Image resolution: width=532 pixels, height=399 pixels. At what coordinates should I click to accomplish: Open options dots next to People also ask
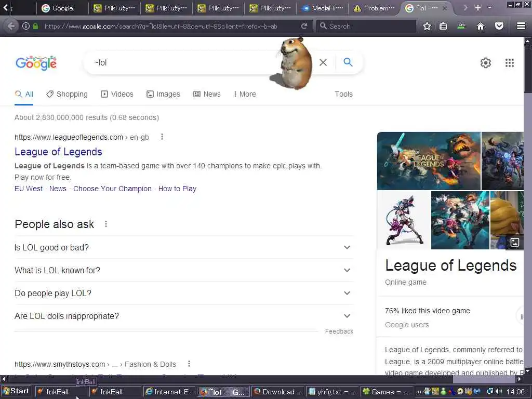(106, 224)
